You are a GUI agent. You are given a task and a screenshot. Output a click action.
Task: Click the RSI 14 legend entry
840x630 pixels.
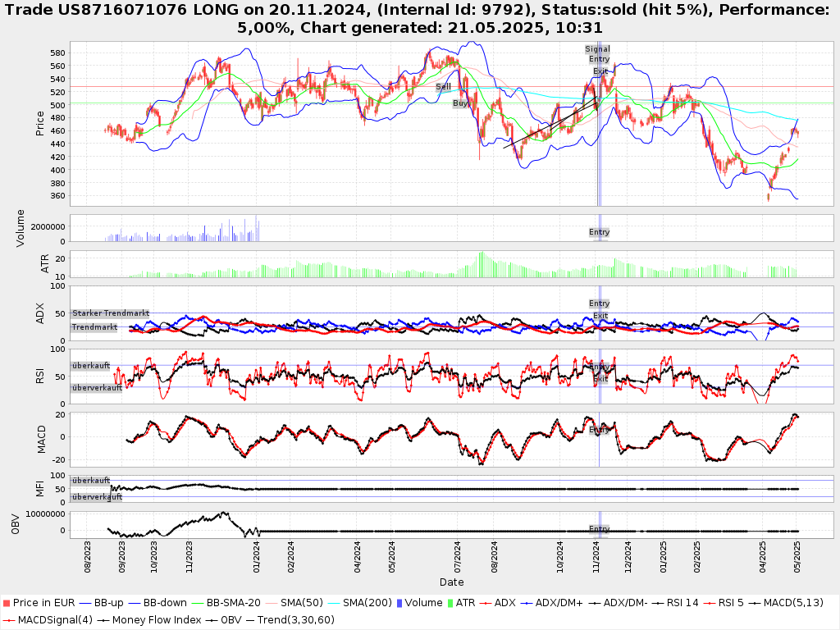(x=682, y=603)
